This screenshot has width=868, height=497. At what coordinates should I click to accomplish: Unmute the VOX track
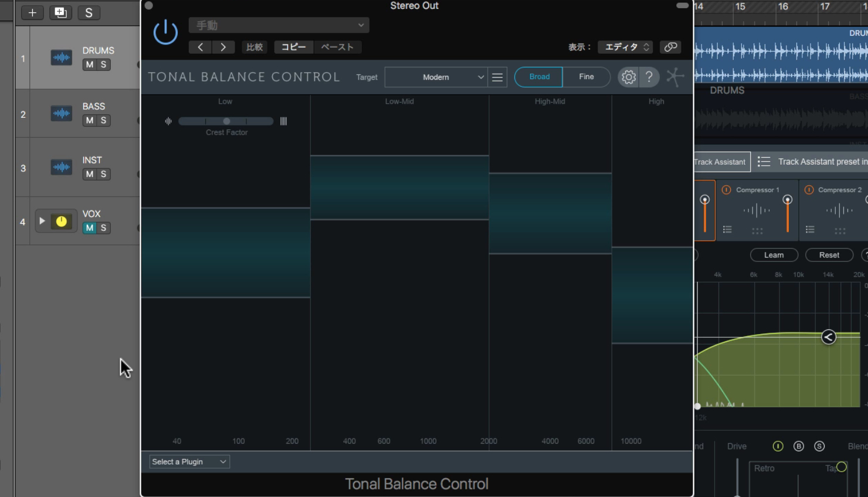89,228
